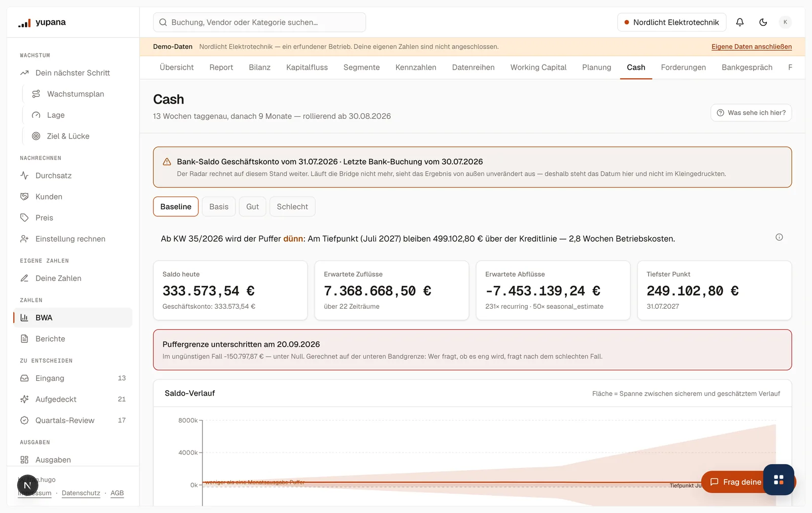This screenshot has height=513, width=812.
Task: Click the Eingang count 13
Action: tap(122, 378)
